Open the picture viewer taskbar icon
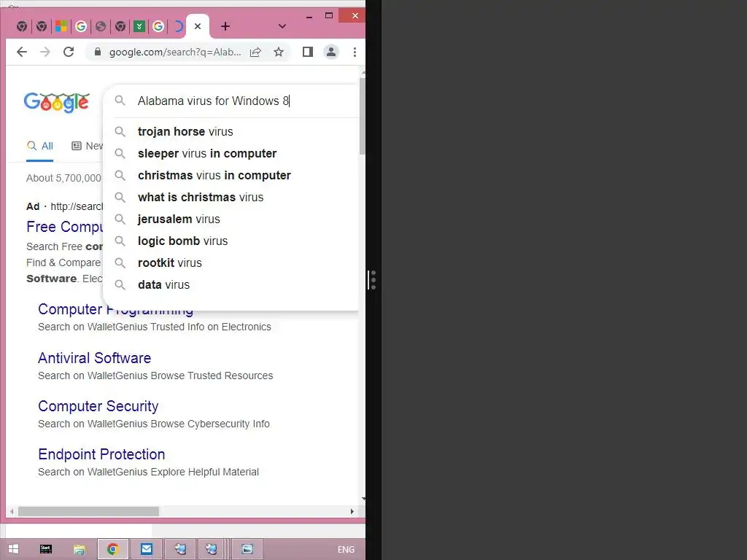747x560 pixels. point(247,549)
